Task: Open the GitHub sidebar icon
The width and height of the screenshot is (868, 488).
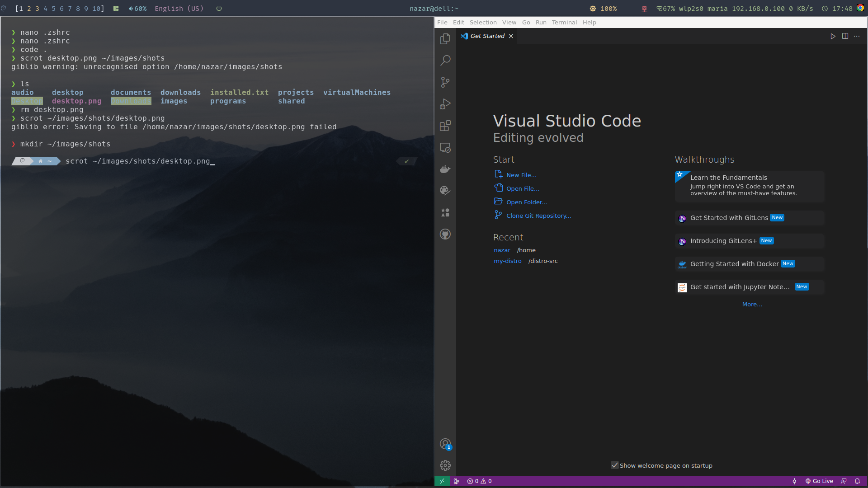Action: click(445, 234)
